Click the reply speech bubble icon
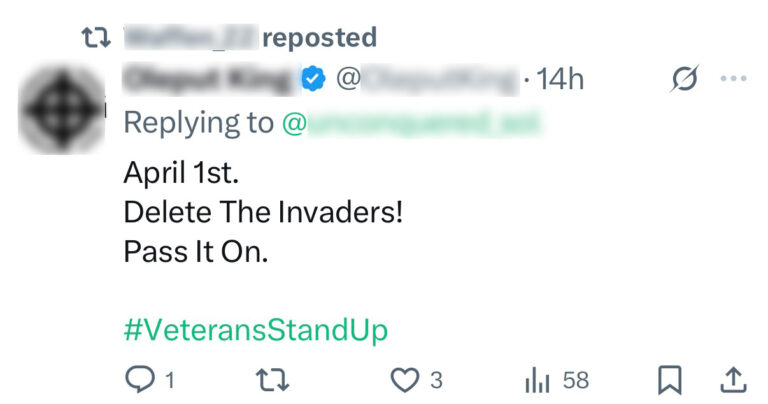The width and height of the screenshot is (768, 404). 138,380
